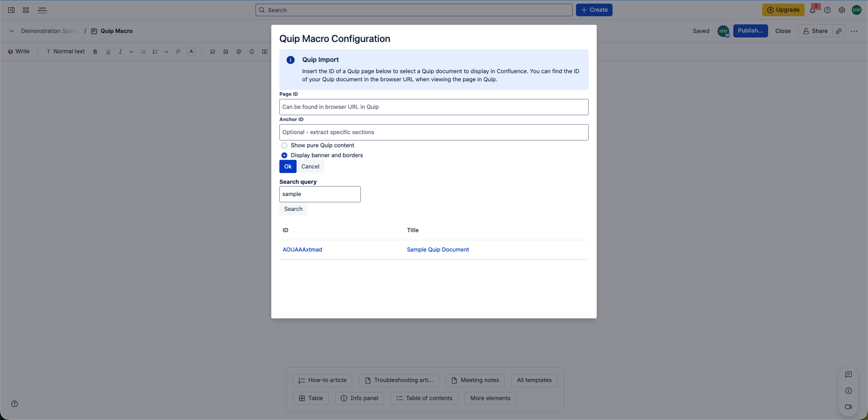Expand more text formatting options chevron
This screenshot has width=868, height=420.
(x=131, y=52)
